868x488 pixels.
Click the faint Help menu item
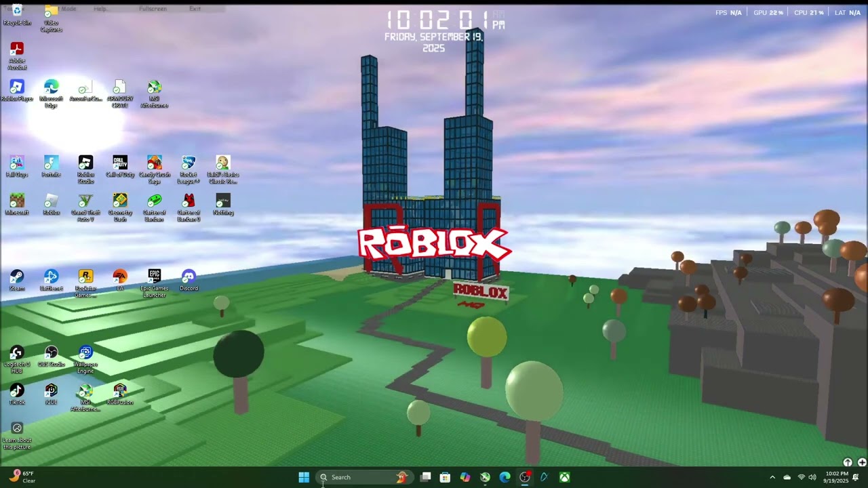(100, 9)
